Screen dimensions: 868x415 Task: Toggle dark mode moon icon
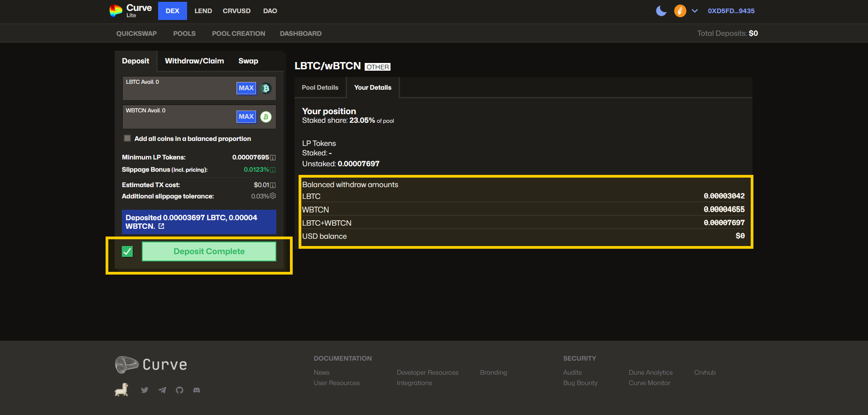pos(661,11)
